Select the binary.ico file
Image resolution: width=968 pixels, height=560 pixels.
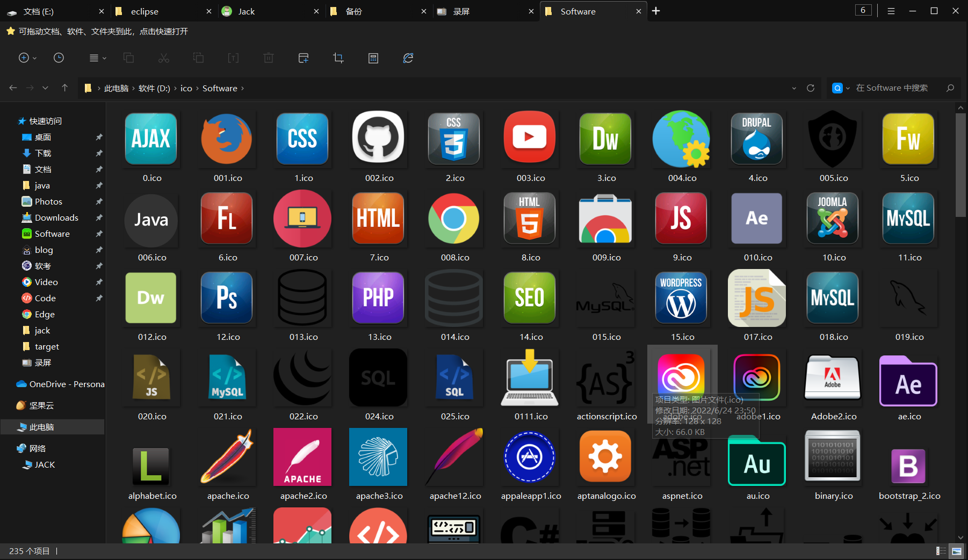(x=833, y=465)
